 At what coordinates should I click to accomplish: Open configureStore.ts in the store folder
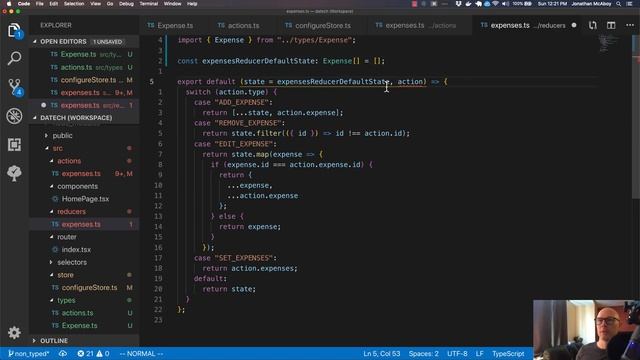89,287
